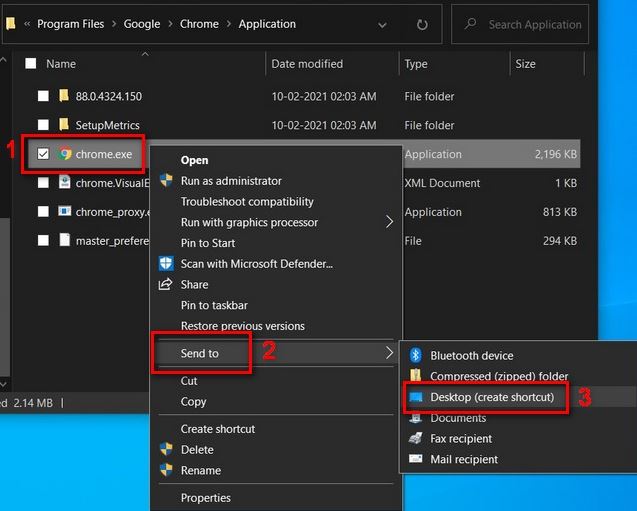Viewport: 637px width, 511px height.
Task: Navigate to Program Files breadcrumb
Action: [x=70, y=24]
